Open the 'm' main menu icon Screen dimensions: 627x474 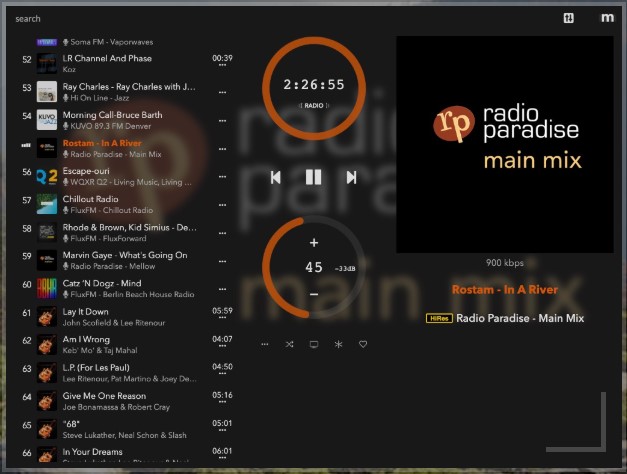click(x=607, y=18)
